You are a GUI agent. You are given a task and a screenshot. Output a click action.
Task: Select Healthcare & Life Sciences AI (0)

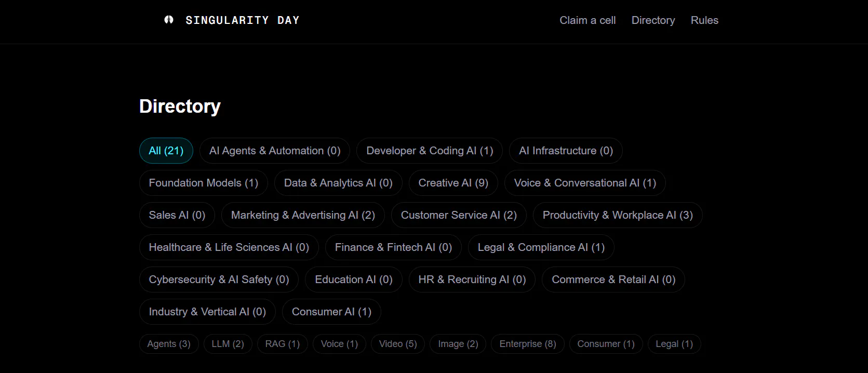tap(229, 247)
